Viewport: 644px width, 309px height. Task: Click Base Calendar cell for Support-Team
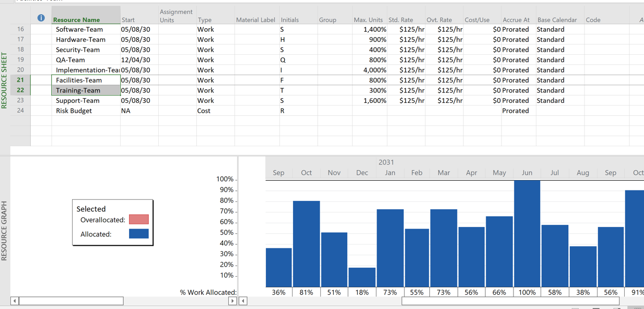tap(560, 101)
